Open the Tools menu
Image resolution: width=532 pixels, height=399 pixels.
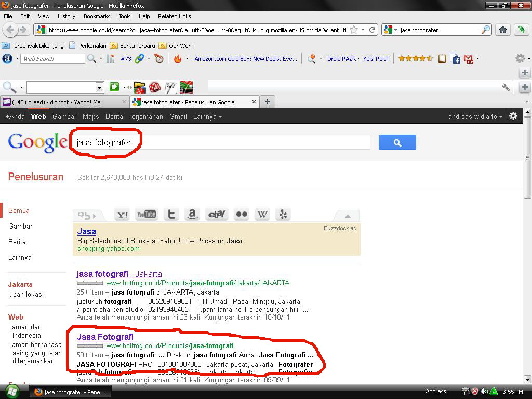tap(125, 16)
